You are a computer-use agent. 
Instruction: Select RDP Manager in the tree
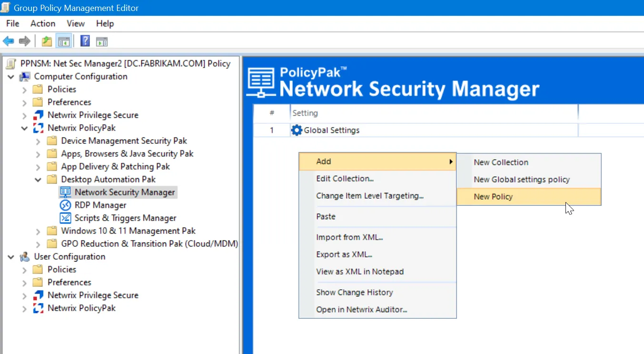(100, 205)
